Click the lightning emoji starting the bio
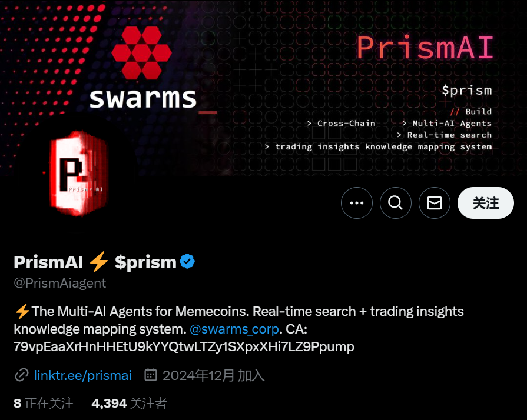The image size is (527, 420). coord(22,311)
